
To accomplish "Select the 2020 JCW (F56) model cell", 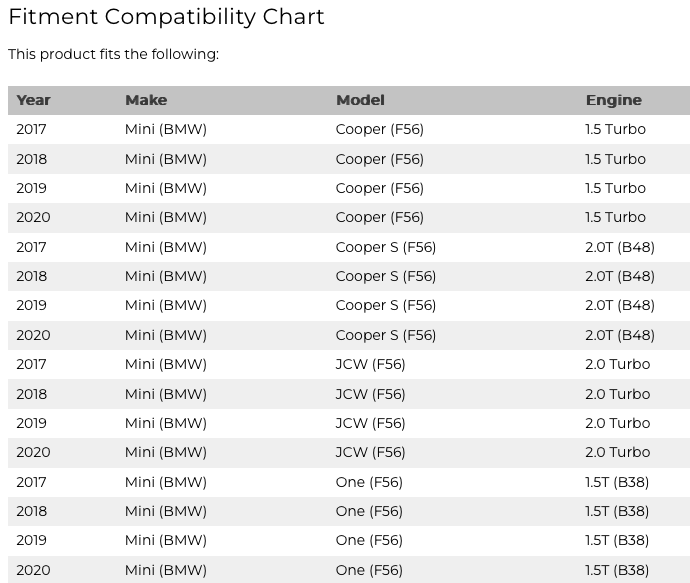I will (370, 452).
